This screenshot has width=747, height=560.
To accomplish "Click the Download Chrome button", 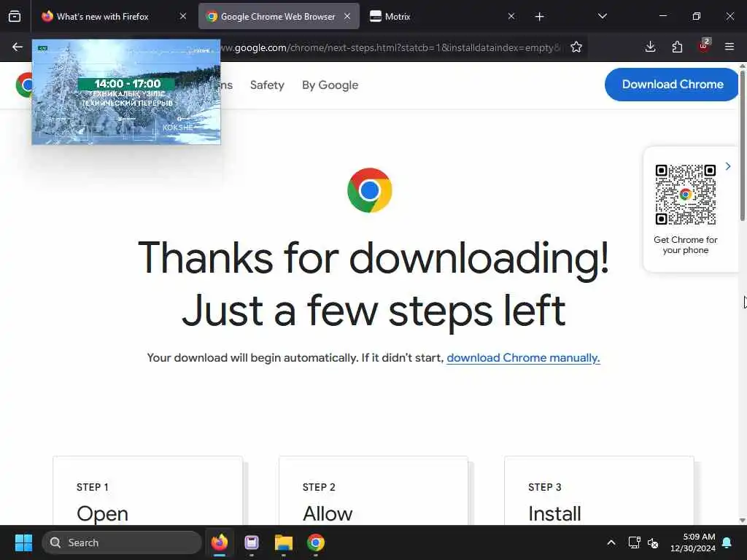I will pyautogui.click(x=672, y=85).
